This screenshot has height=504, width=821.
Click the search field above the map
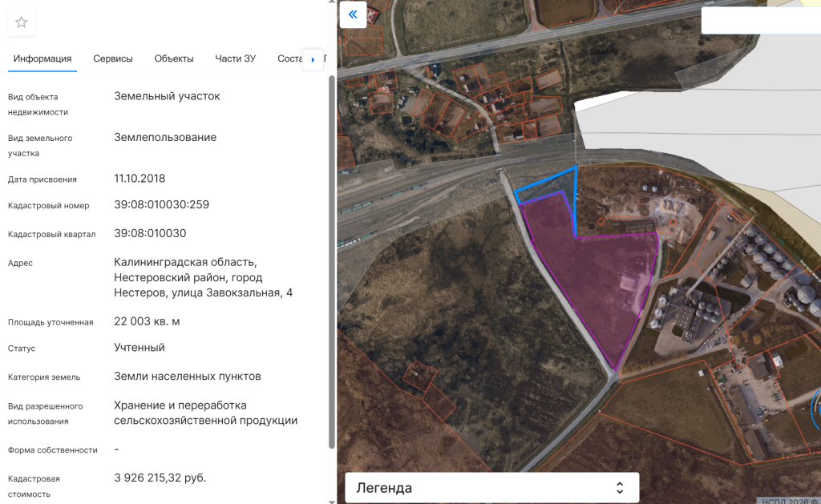[x=760, y=21]
